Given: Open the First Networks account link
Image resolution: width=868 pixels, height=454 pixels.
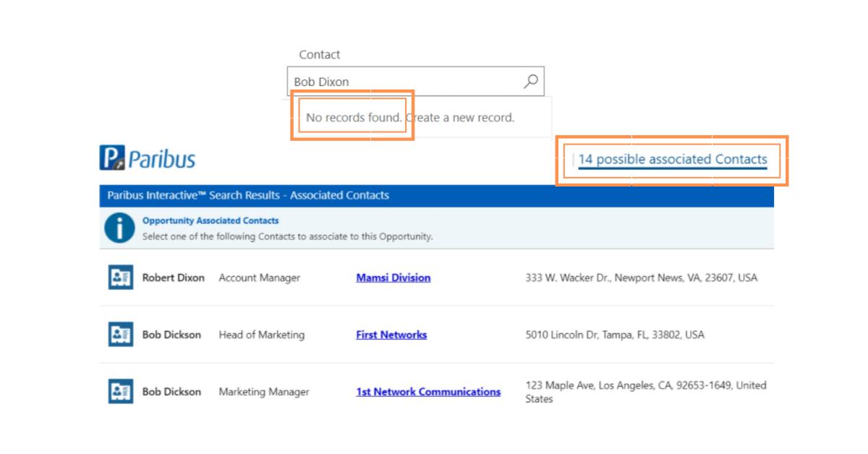Looking at the screenshot, I should [391, 335].
